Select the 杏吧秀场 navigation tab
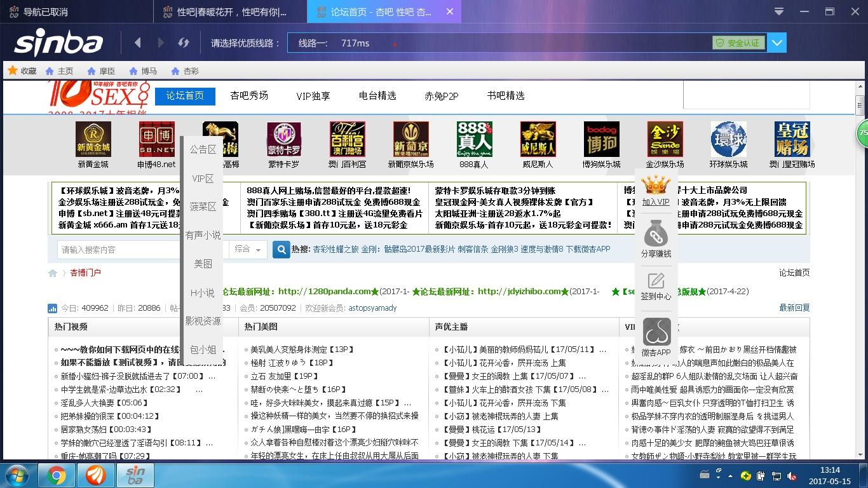 click(249, 96)
